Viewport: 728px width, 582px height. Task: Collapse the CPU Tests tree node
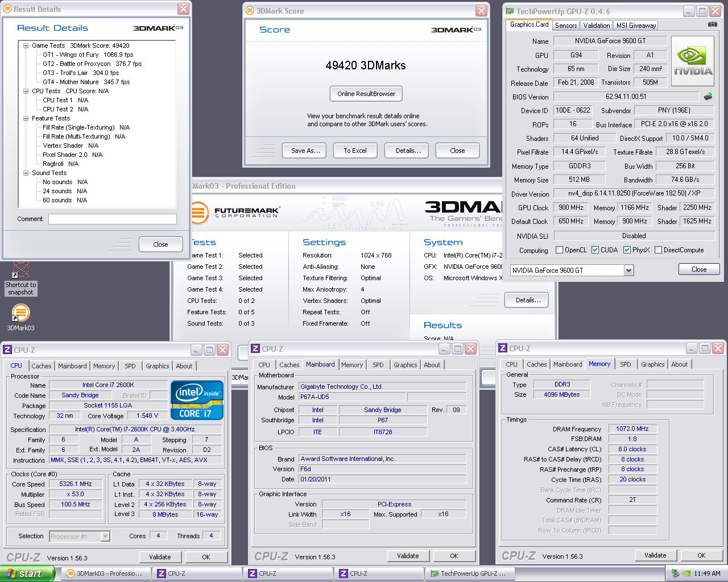[x=26, y=91]
